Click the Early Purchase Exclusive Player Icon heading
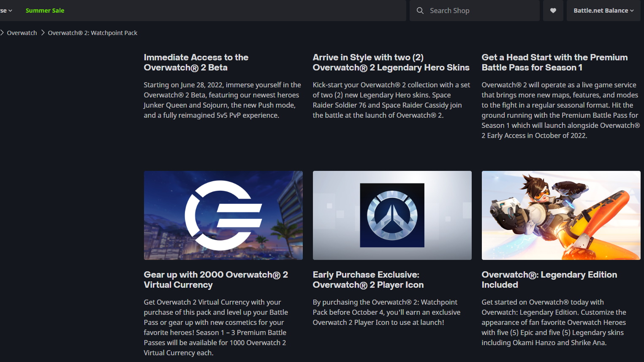 click(x=368, y=280)
